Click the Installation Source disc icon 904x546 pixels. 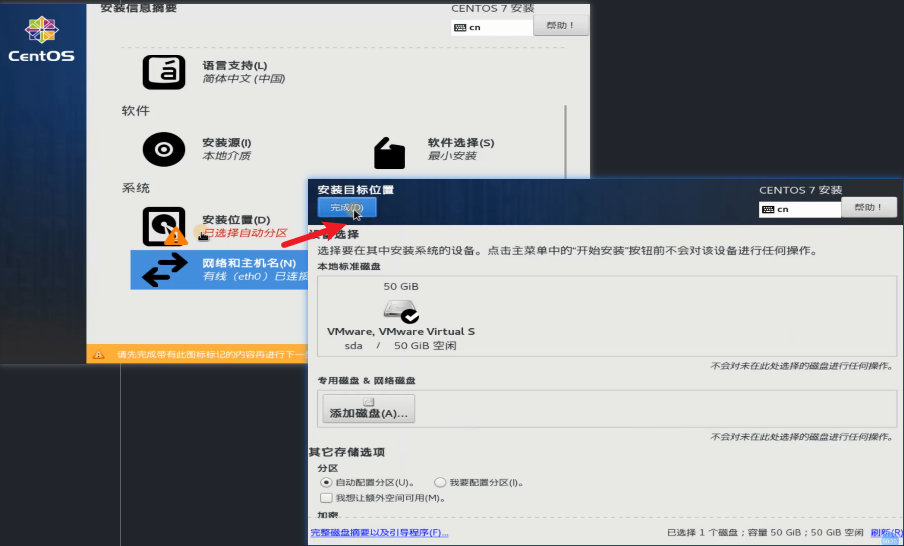[x=164, y=149]
